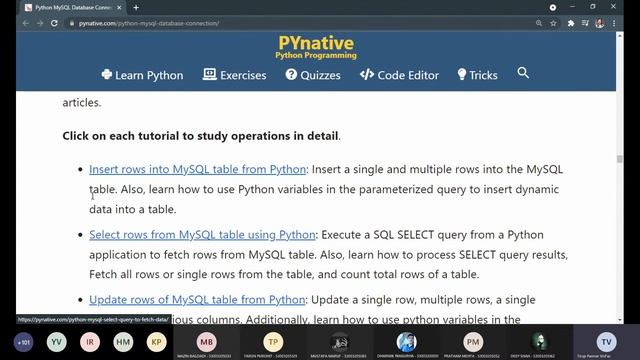Select the participant tile with blue photo
This screenshot has width=640, height=360.
[x=406, y=342]
